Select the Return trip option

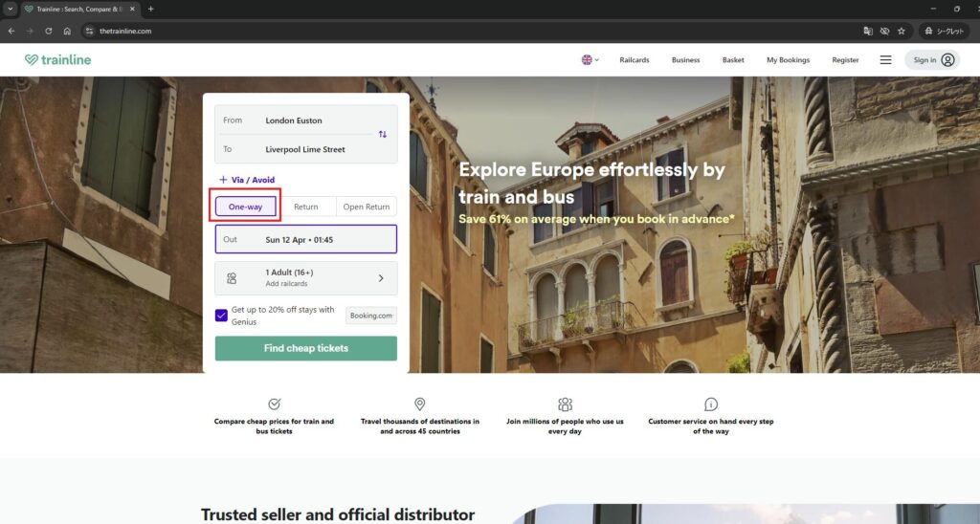306,207
